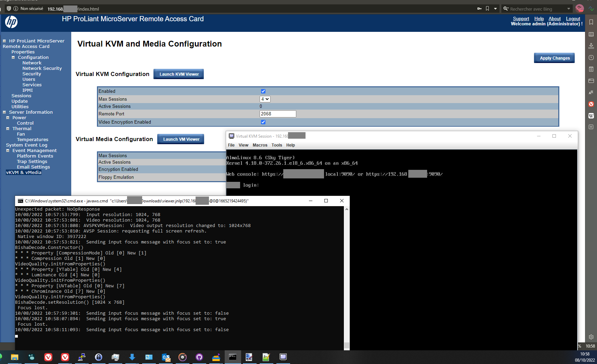The width and height of the screenshot is (597, 364).
Task: Open the blue download arrow taskbar app
Action: click(132, 357)
